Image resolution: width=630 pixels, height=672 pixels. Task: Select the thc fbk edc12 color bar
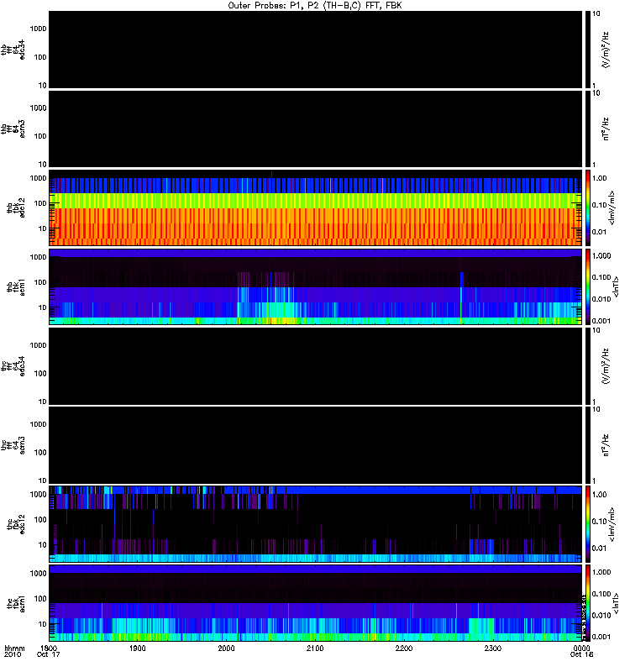588,523
